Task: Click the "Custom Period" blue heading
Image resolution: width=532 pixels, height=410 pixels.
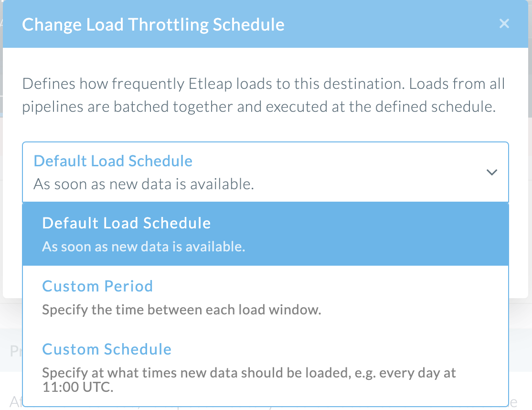Action: pyautogui.click(x=97, y=286)
